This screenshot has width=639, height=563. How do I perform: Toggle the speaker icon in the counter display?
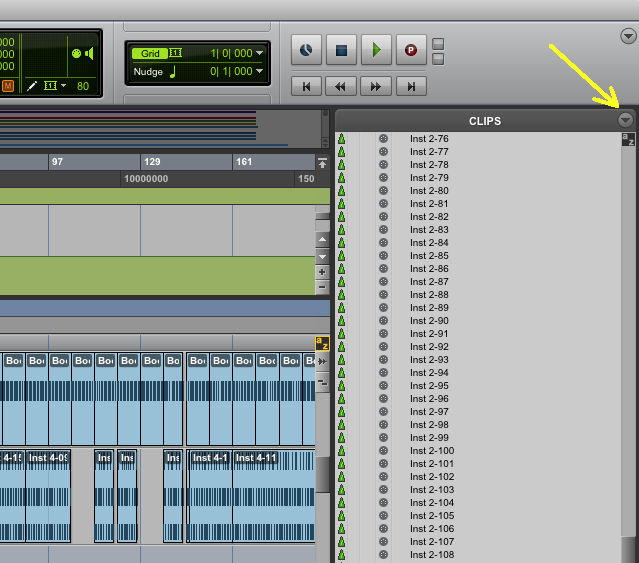tap(90, 53)
